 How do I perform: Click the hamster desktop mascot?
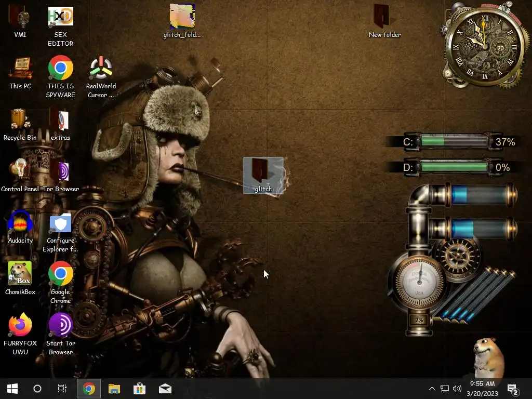[488, 357]
